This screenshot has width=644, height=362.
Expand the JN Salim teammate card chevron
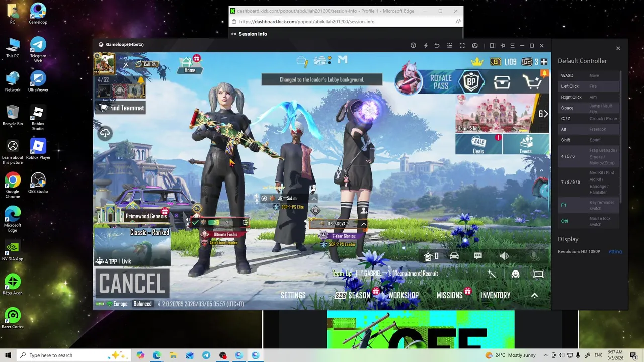click(314, 199)
